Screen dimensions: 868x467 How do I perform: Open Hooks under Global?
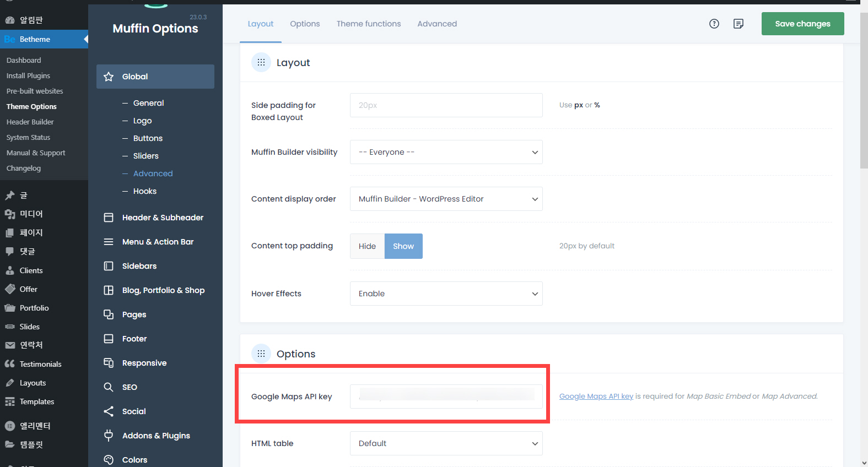(145, 191)
